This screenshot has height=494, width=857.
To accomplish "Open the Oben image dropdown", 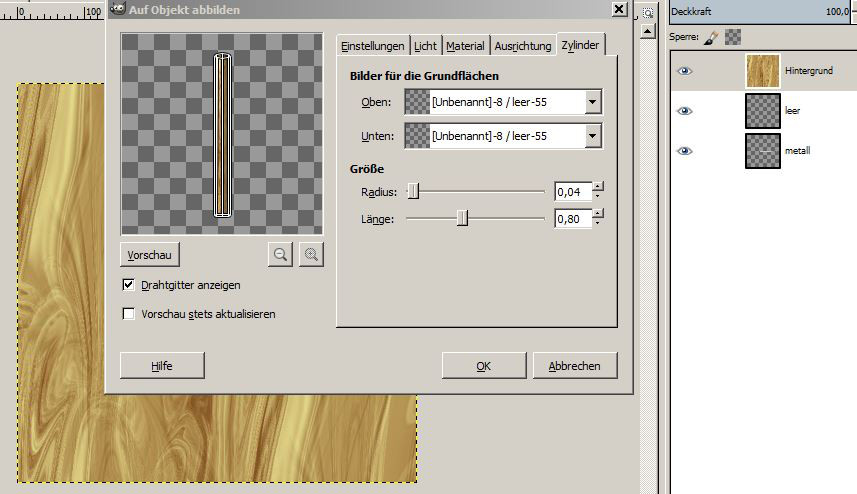I will [592, 102].
